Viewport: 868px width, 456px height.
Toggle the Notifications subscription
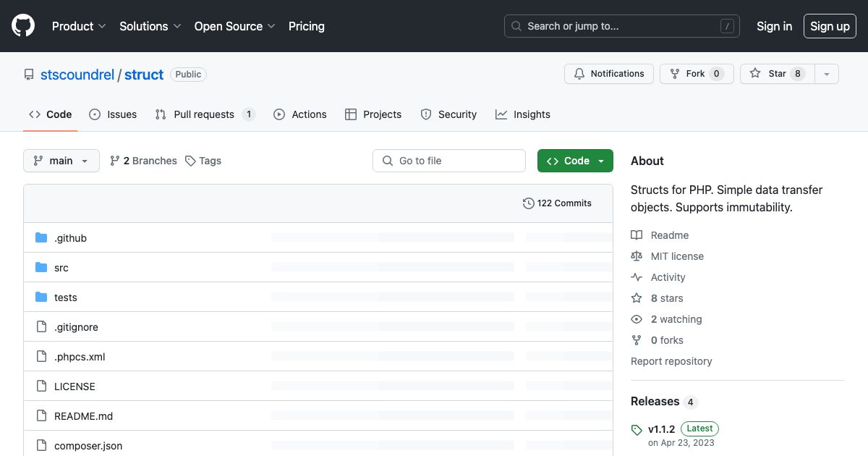tap(608, 73)
